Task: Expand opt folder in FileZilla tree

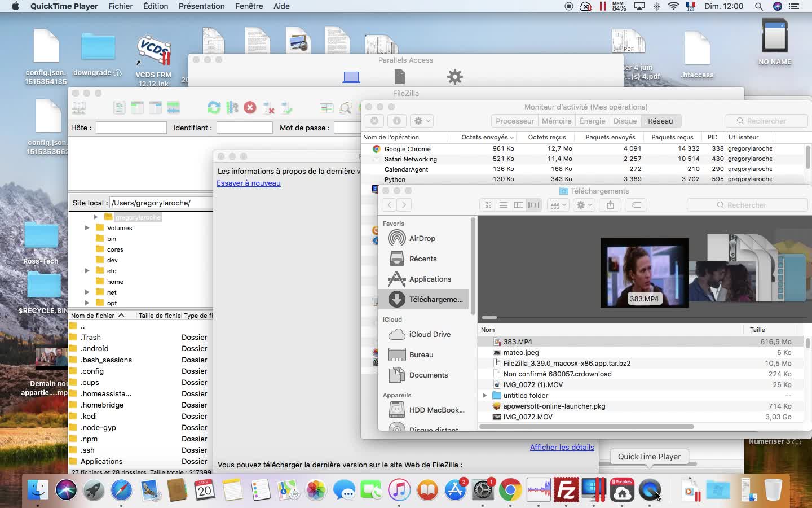Action: tap(87, 303)
